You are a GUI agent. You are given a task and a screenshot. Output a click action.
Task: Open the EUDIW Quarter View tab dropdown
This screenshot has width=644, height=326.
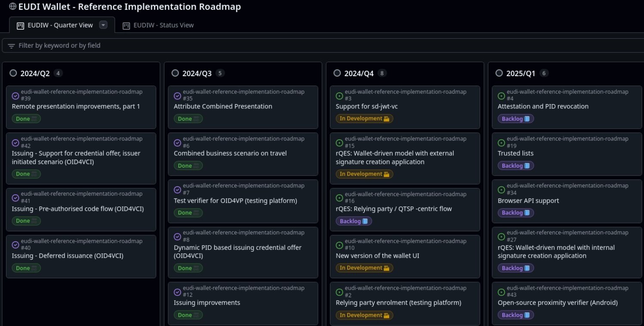(103, 25)
